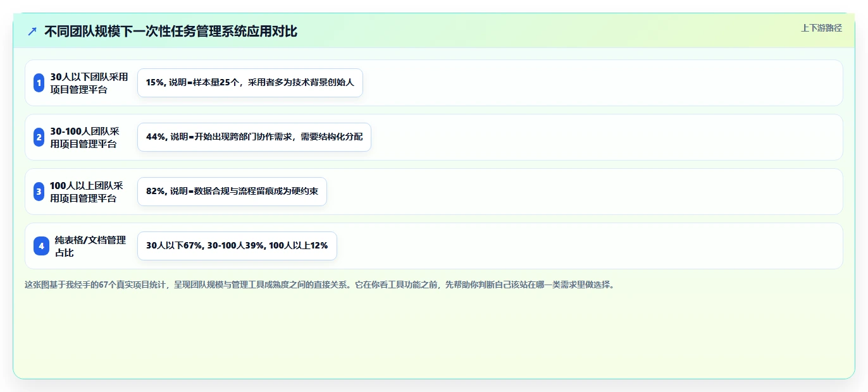Select the label 纯表格/文档管理占比

(x=90, y=246)
